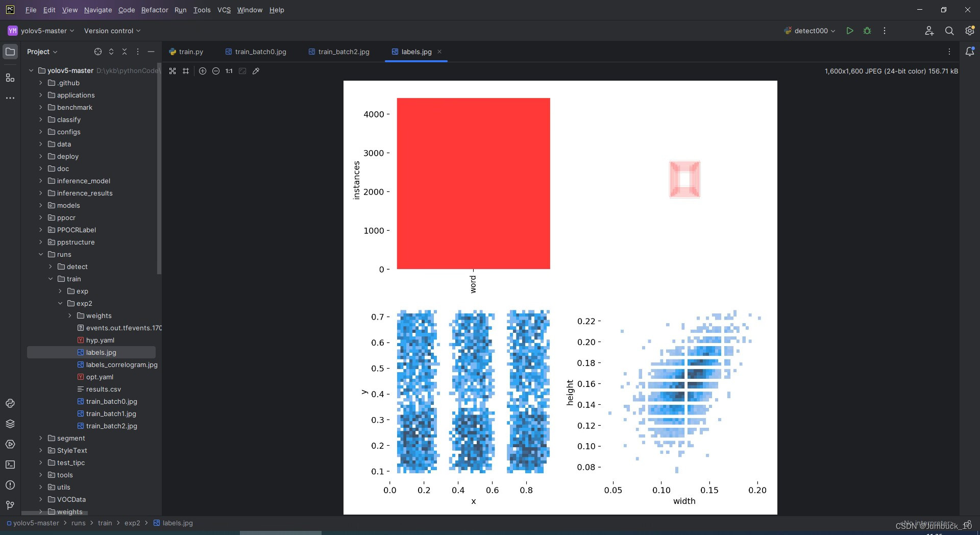Switch to train.py tab
Image resolution: width=980 pixels, height=535 pixels.
186,52
